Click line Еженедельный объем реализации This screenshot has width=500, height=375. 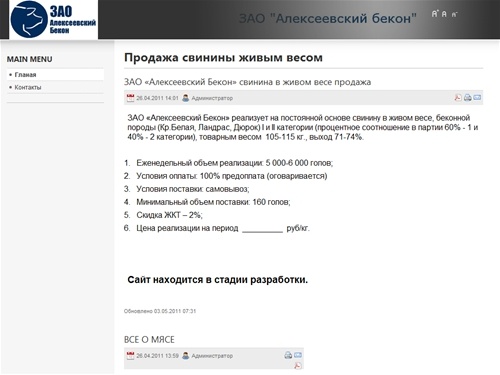click(235, 163)
